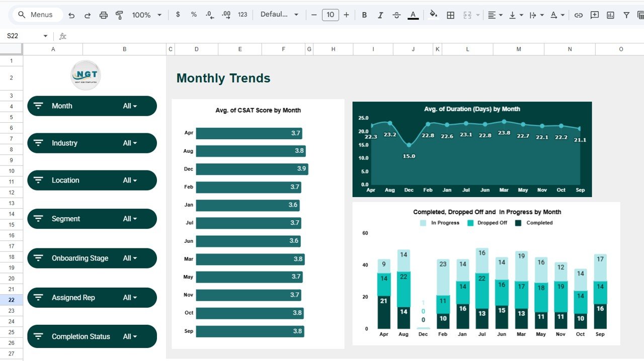Screen dimensions: 644x361
Task: Format selection as currency
Action: click(177, 15)
